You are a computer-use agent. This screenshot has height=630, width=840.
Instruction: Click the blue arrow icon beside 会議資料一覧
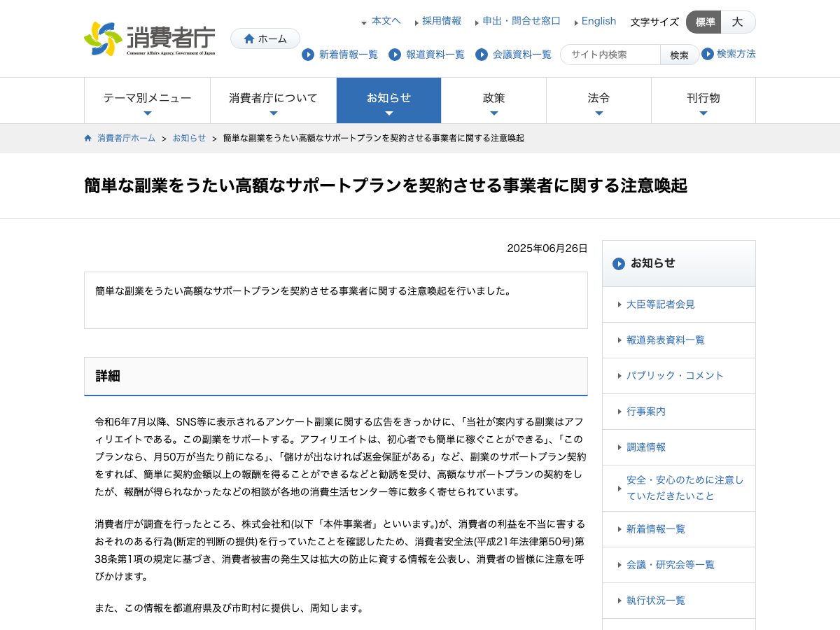[x=482, y=55]
